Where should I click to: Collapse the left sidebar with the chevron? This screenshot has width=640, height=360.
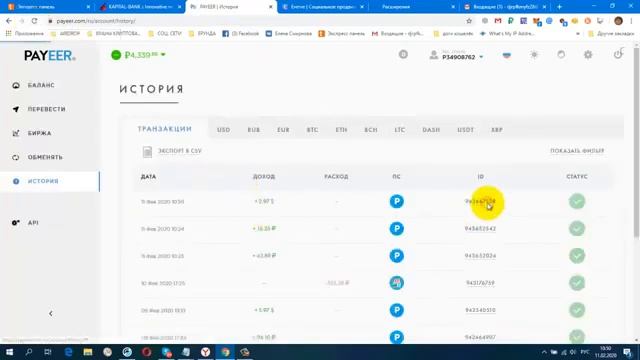51,313
